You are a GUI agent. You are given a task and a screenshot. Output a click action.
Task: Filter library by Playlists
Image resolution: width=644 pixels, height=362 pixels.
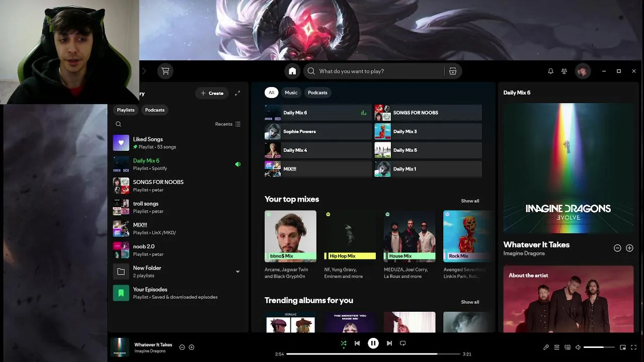pos(126,110)
